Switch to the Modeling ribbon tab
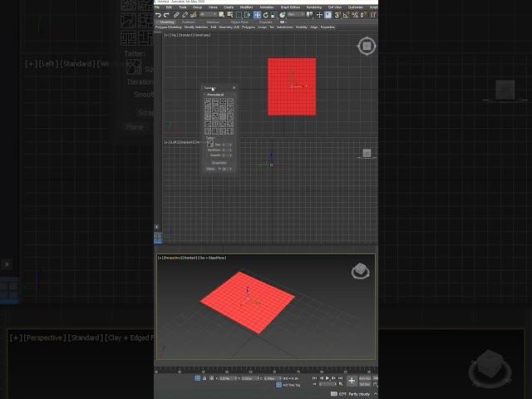This screenshot has width=532, height=399. [166, 22]
